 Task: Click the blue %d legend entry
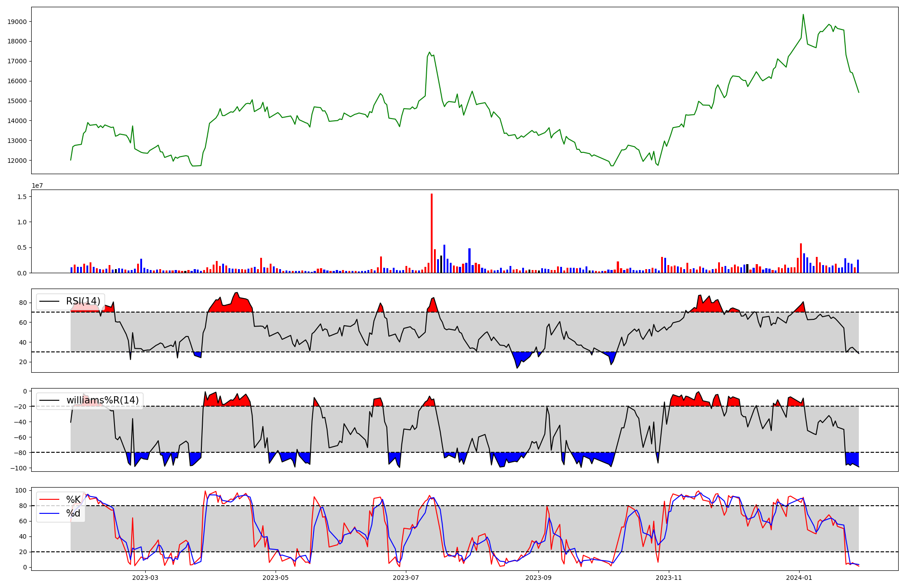point(73,513)
